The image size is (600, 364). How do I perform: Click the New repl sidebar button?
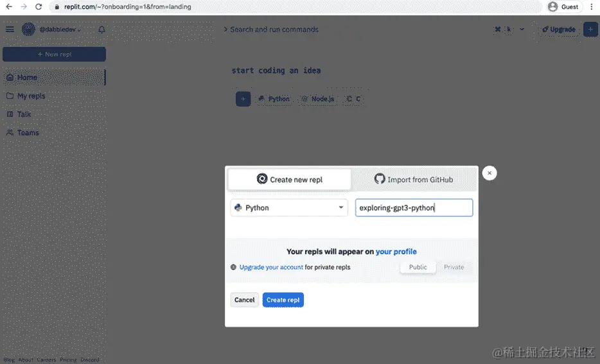55,55
